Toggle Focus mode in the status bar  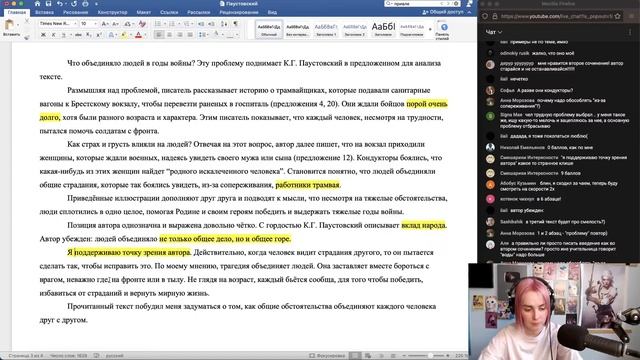tap(327, 356)
